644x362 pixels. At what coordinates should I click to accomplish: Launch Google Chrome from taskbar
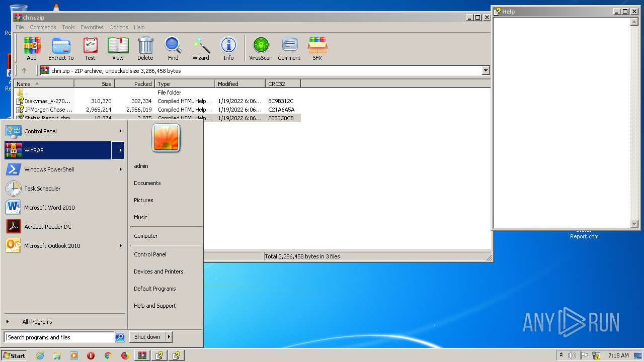pos(108,355)
